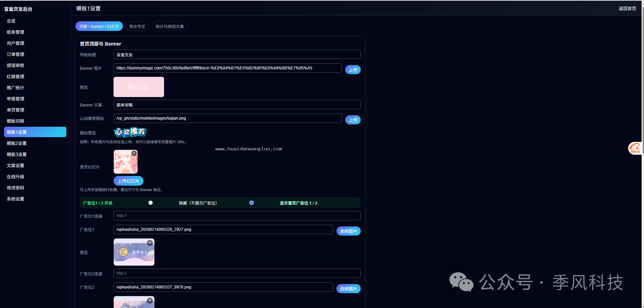Click the 模板1设置 page heading
This screenshot has width=644, height=308.
(88, 8)
